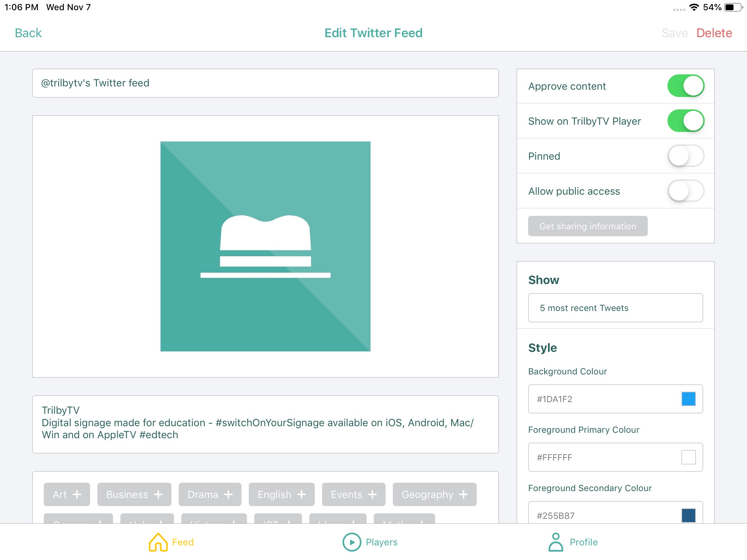Click the plus icon on Art tag
747x560 pixels.
coord(77,494)
